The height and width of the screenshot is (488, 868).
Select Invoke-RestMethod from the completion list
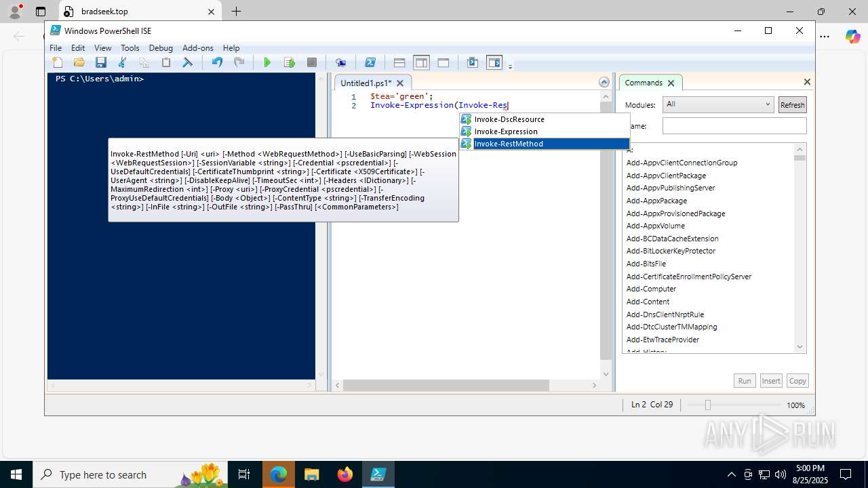tap(545, 144)
